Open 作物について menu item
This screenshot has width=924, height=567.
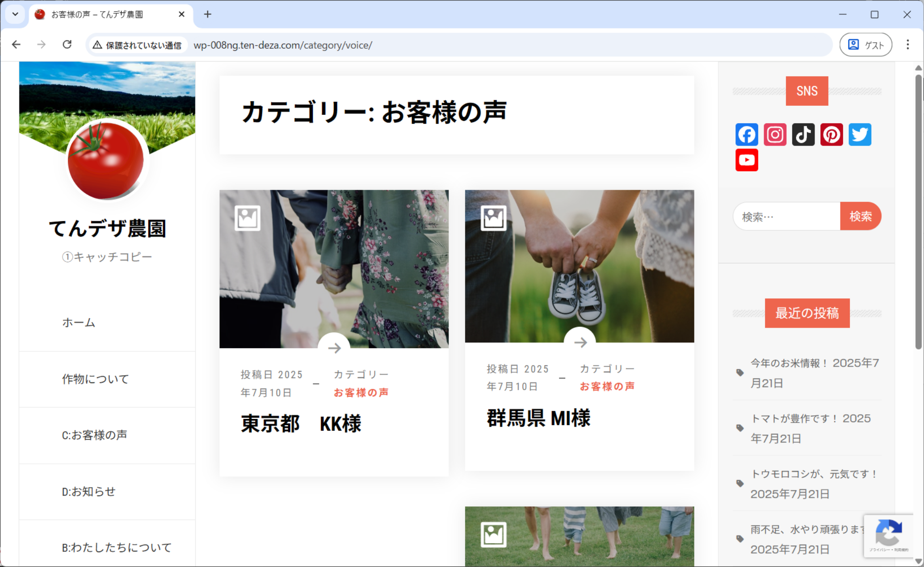pyautogui.click(x=95, y=379)
